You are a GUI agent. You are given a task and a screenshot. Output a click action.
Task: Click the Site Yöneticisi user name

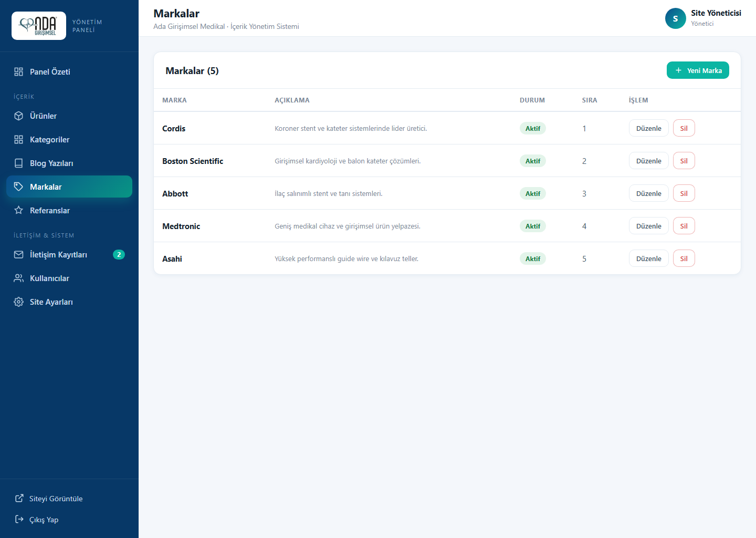[716, 13]
